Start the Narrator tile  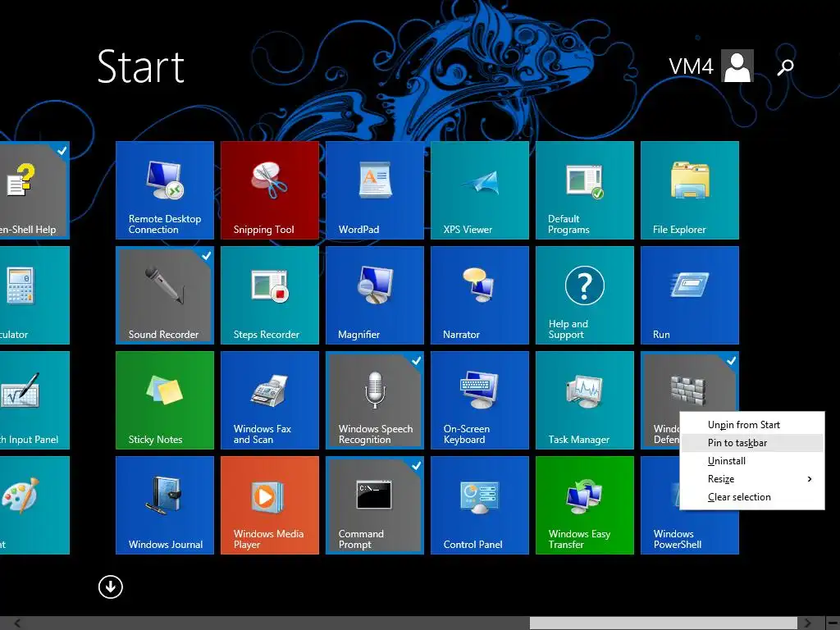[479, 295]
